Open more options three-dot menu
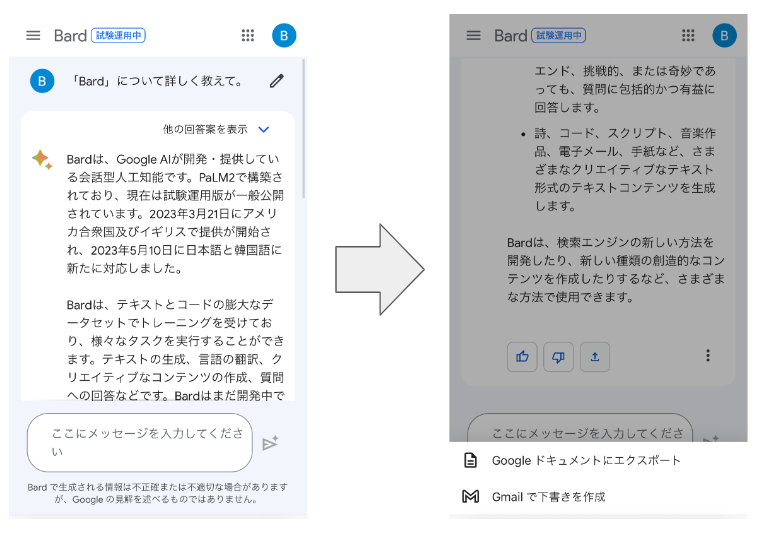Screen dimensions: 765x535 click(707, 356)
